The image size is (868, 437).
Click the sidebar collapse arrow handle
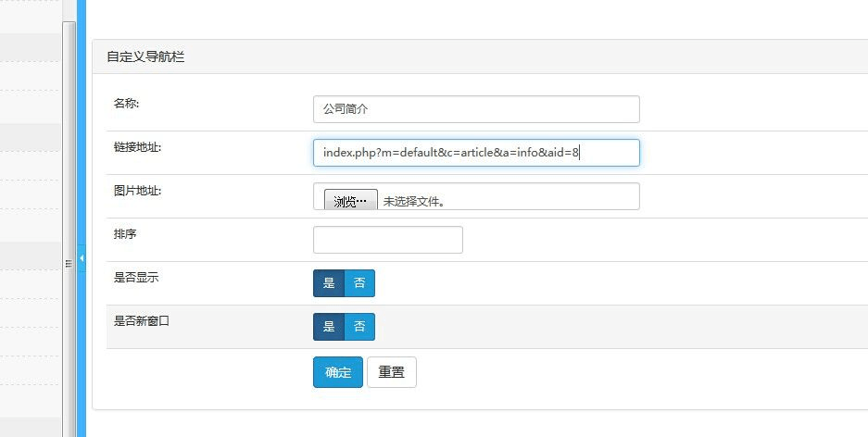pyautogui.click(x=82, y=258)
